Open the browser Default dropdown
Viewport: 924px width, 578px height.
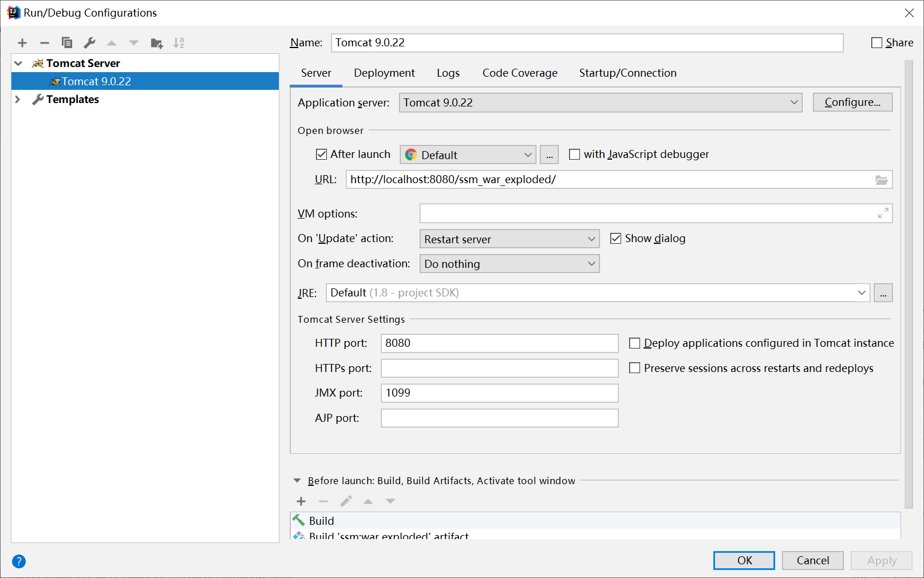[x=468, y=155]
